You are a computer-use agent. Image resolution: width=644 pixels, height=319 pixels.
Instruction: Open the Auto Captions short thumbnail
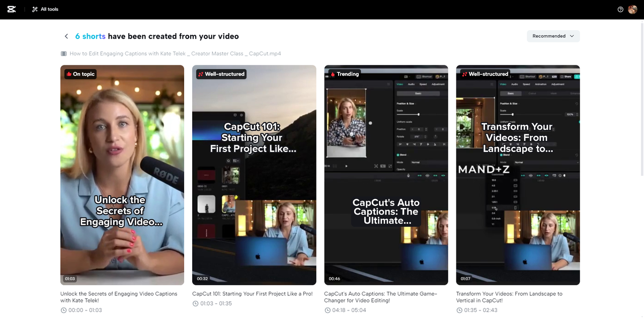click(386, 175)
